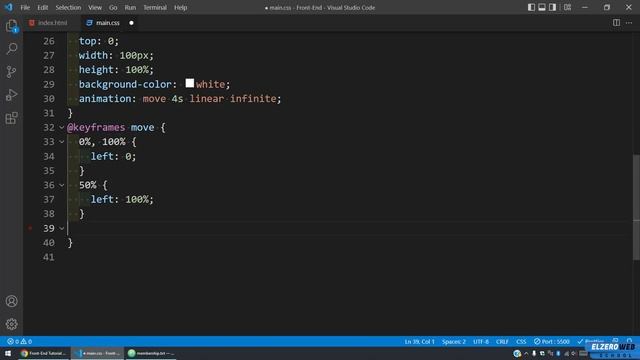
Task: Open the white color swatch picker
Action: tap(189, 83)
